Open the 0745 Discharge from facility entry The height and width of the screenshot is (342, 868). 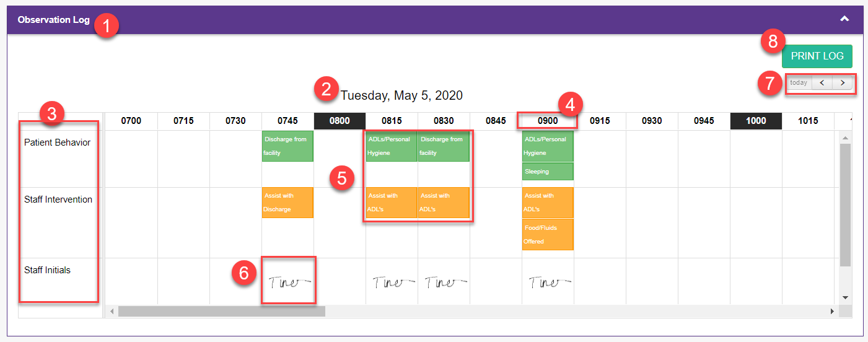[x=287, y=146]
